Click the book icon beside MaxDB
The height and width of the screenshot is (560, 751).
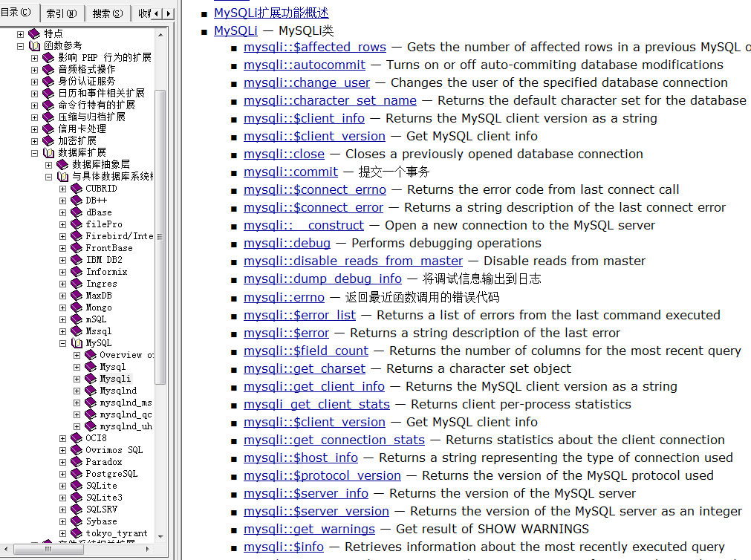(77, 296)
